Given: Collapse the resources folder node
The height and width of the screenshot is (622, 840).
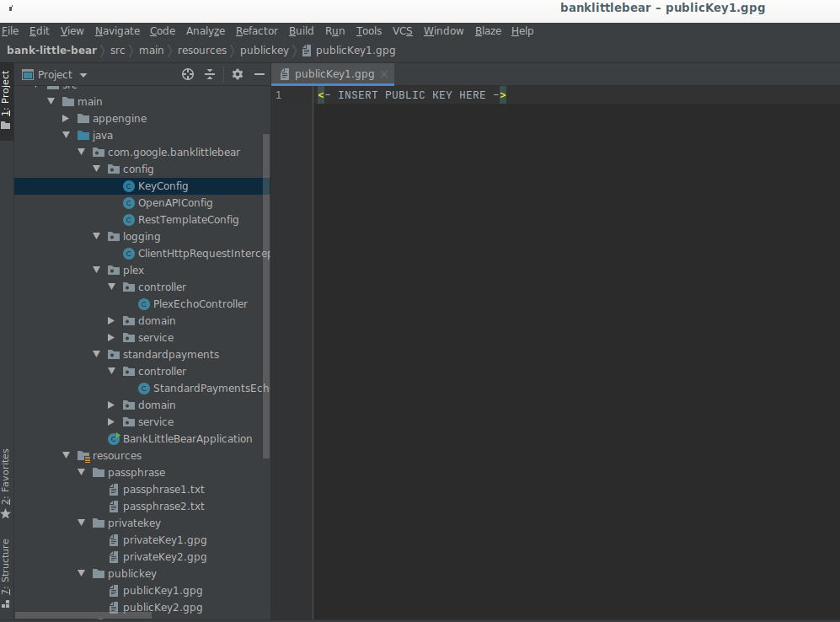Looking at the screenshot, I should coord(66,455).
